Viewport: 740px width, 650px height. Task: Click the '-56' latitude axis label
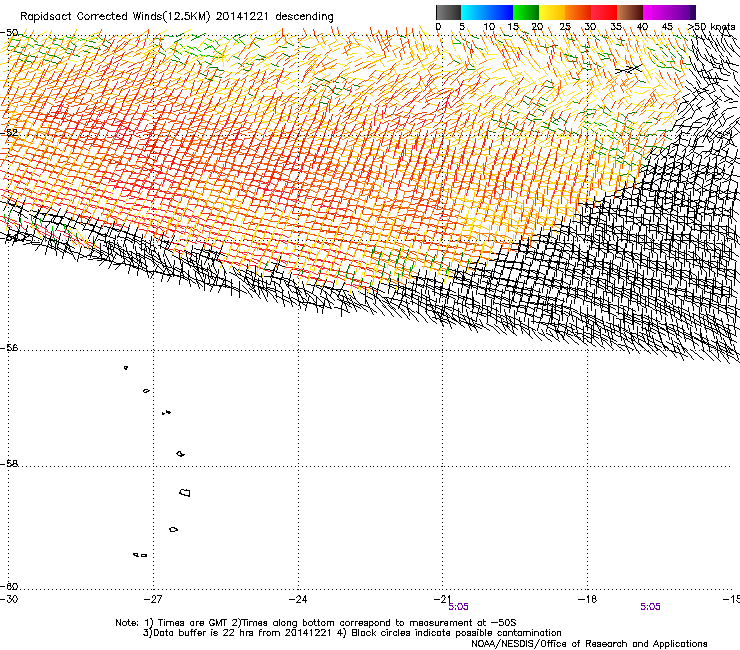click(x=9, y=348)
